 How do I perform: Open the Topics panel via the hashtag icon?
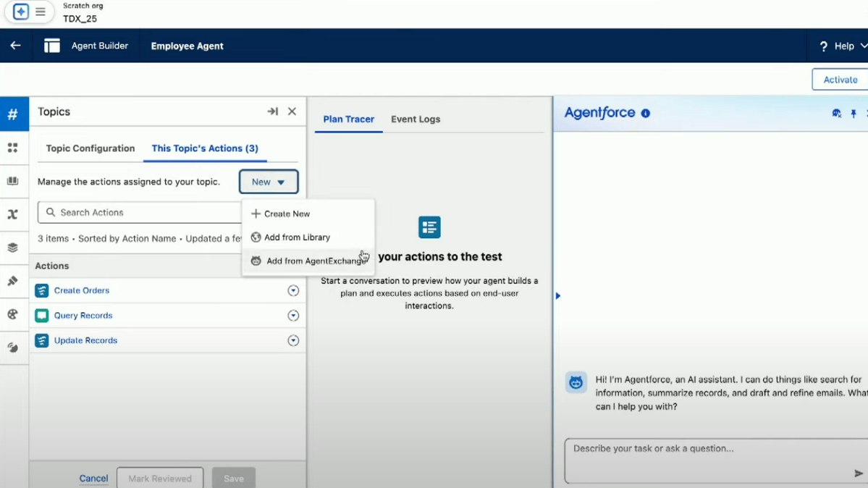pyautogui.click(x=14, y=114)
